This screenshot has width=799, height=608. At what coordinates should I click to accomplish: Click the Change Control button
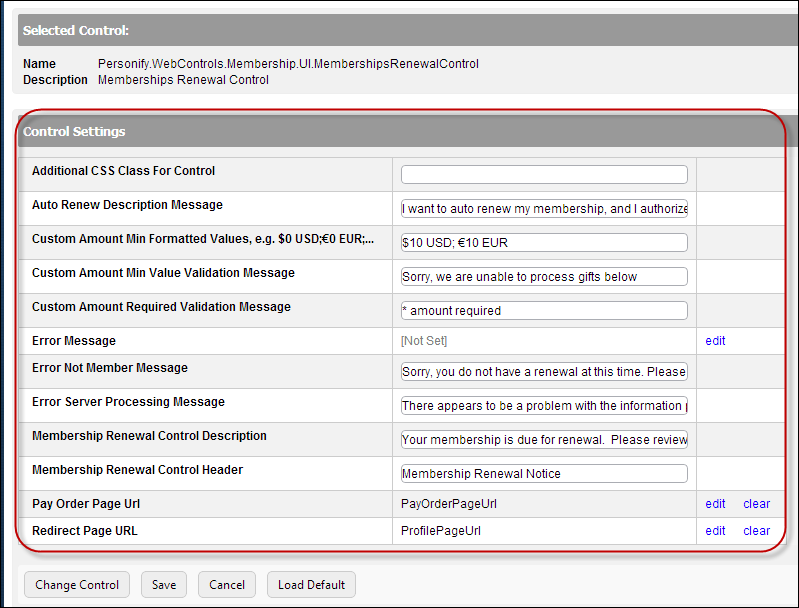tap(77, 585)
